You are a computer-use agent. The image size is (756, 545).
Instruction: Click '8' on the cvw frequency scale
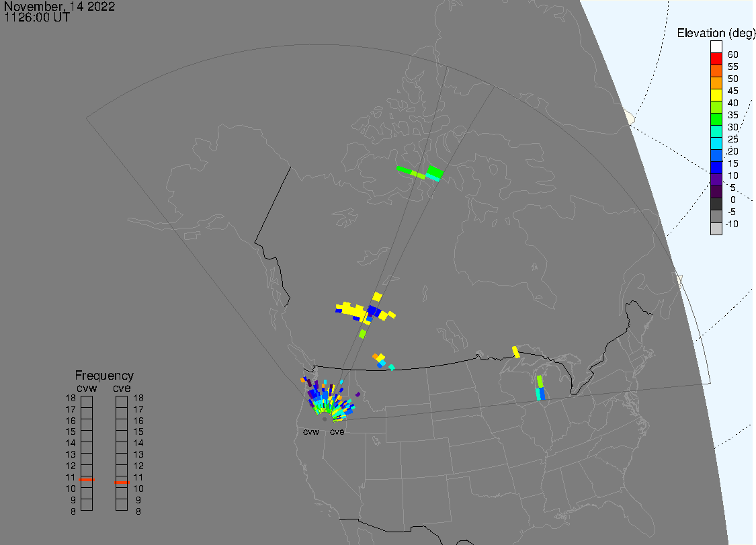pyautogui.click(x=73, y=511)
